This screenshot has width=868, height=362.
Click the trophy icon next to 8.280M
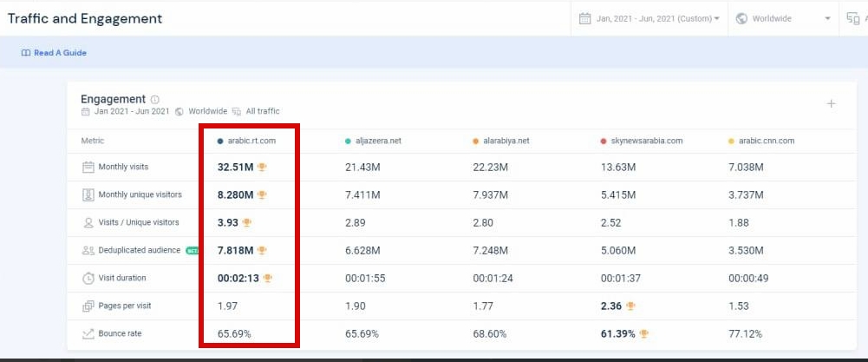262,194
